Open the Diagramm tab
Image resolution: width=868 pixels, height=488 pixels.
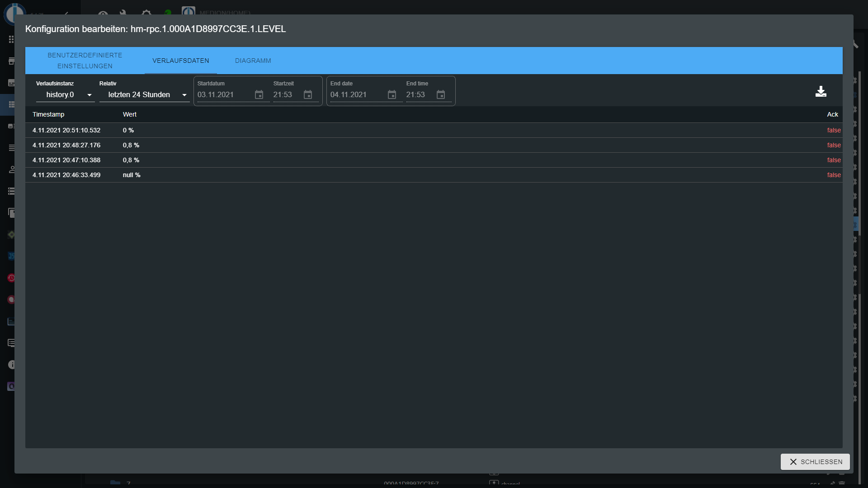click(253, 61)
